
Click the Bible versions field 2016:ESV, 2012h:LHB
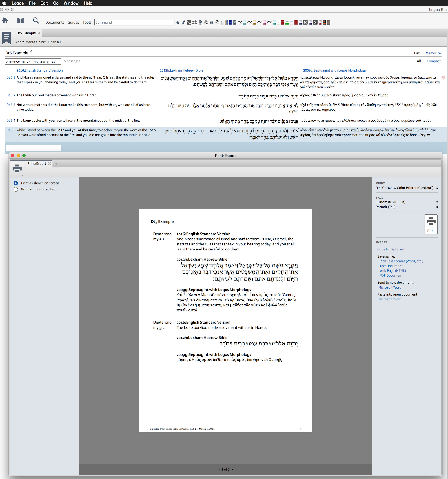coord(33,62)
